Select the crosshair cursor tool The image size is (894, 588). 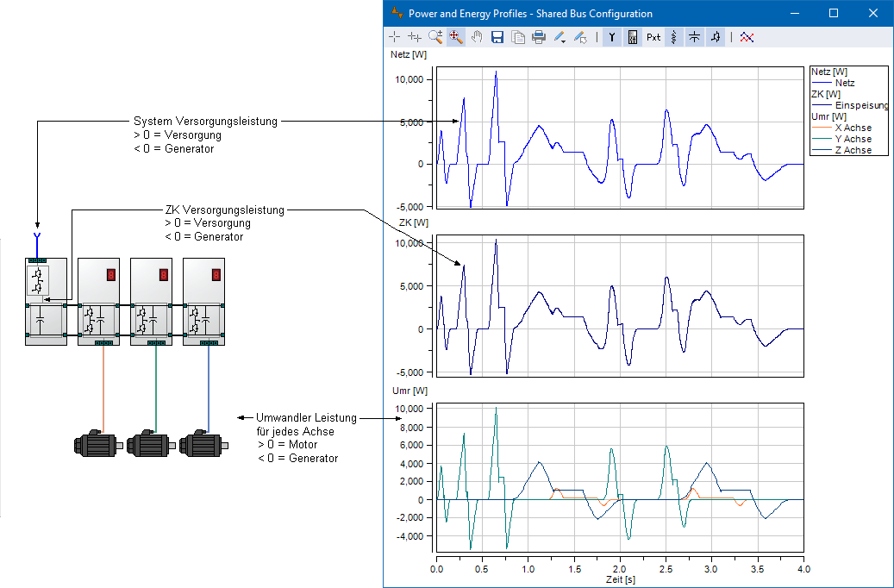point(394,37)
